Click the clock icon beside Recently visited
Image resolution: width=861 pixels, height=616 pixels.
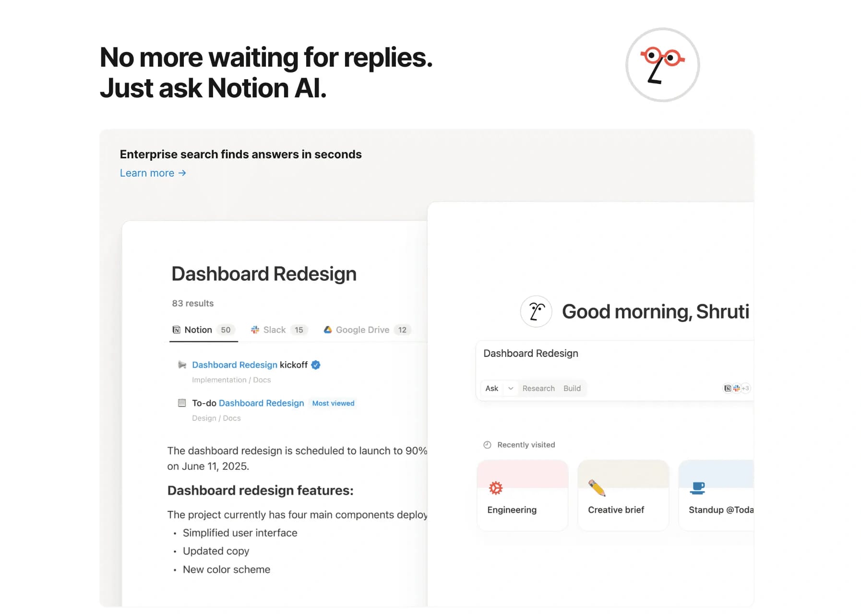(x=487, y=444)
